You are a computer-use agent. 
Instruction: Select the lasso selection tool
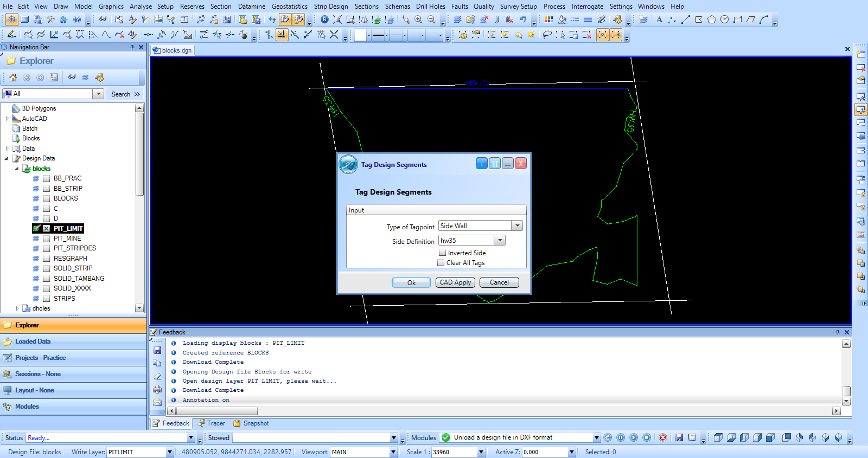[x=547, y=35]
